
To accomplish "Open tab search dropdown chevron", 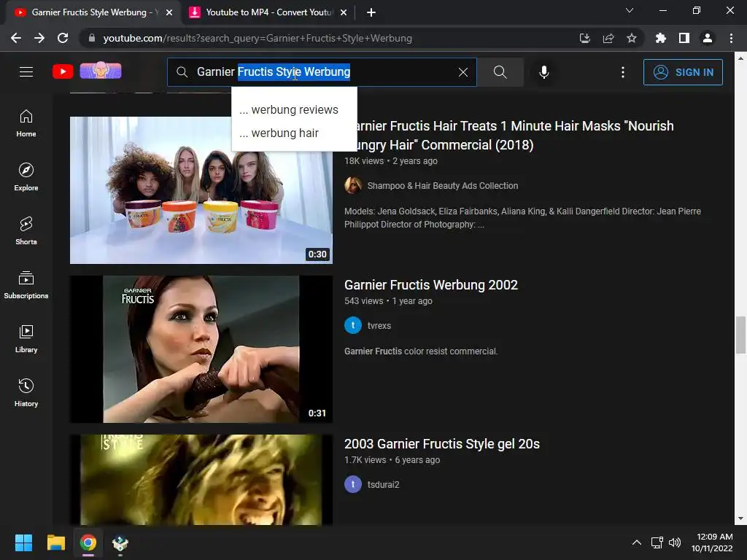I will pyautogui.click(x=630, y=10).
